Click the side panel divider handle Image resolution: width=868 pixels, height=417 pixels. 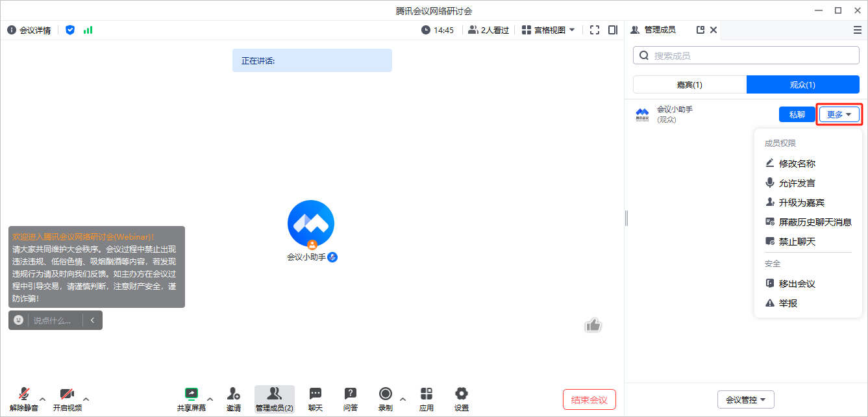(x=626, y=218)
